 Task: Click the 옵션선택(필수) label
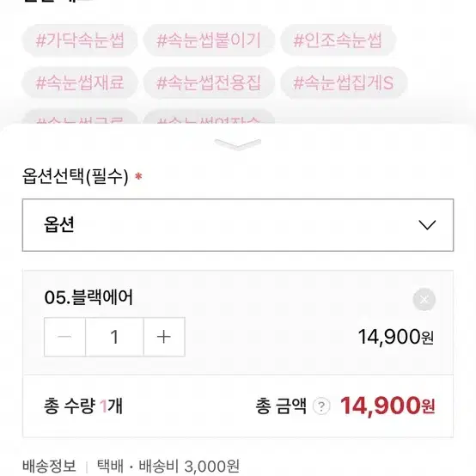tap(76, 176)
